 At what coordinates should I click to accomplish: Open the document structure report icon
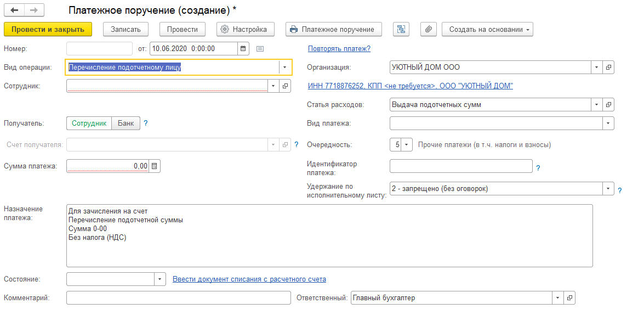(x=401, y=29)
